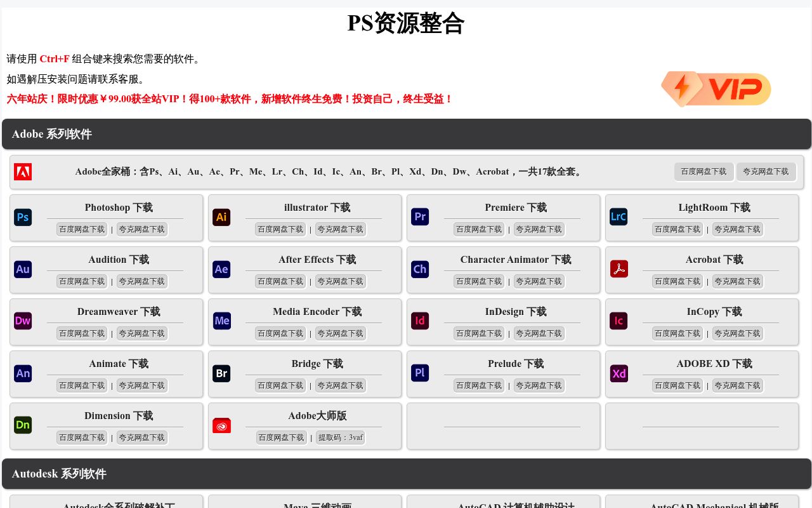Click the InDesign Id icon
Screen dimensions: 812x508
pos(420,321)
